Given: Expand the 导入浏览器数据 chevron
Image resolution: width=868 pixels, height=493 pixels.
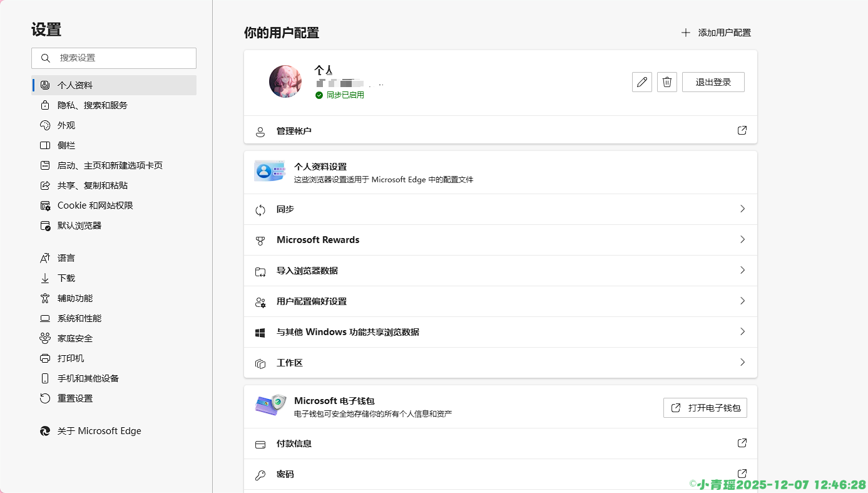Looking at the screenshot, I should tap(742, 270).
